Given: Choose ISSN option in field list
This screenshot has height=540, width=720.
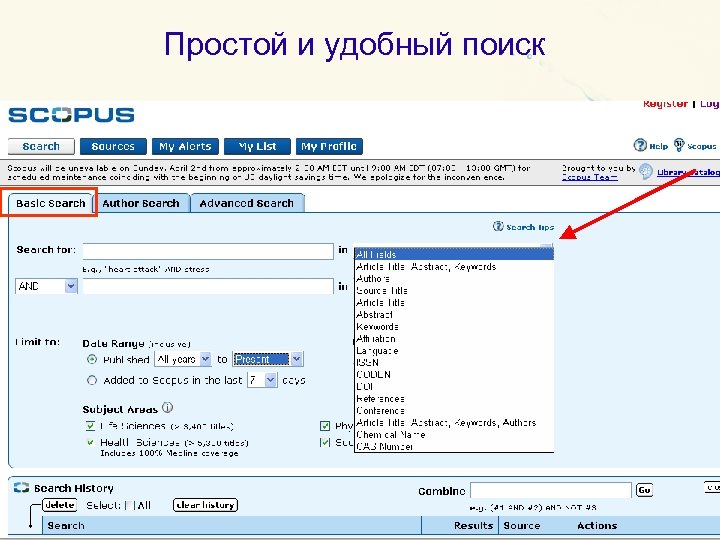Looking at the screenshot, I should (x=454, y=363).
